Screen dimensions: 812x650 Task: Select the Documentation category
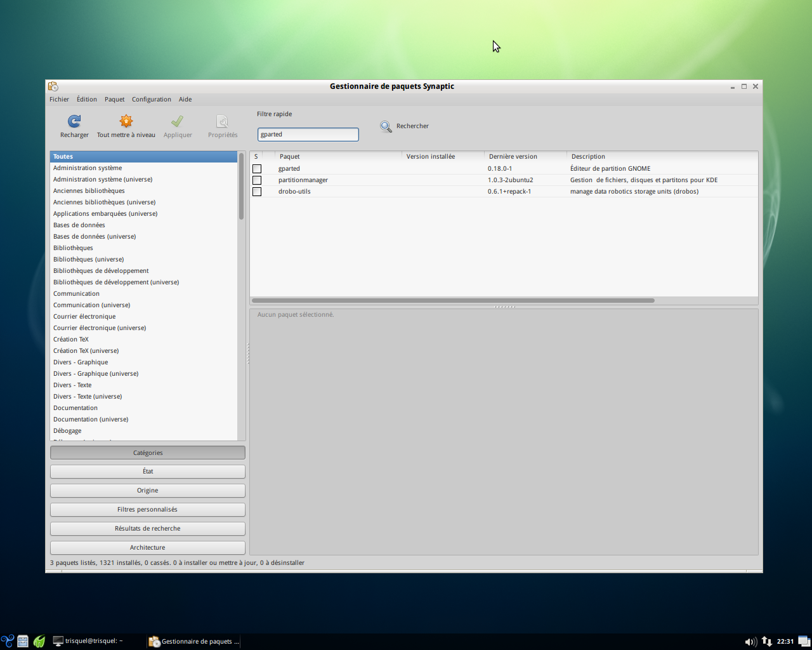[143, 408]
